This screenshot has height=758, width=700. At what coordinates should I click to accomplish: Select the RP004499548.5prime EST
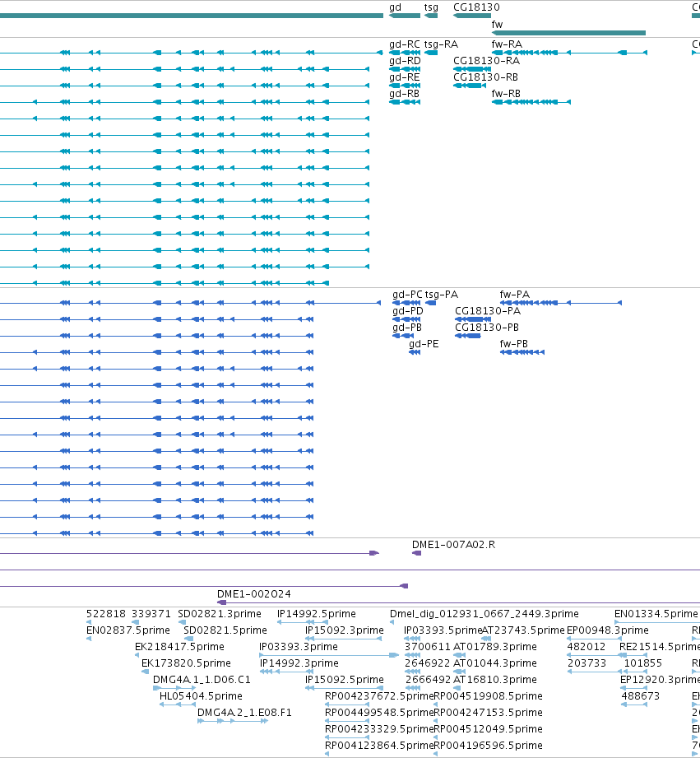click(x=347, y=721)
